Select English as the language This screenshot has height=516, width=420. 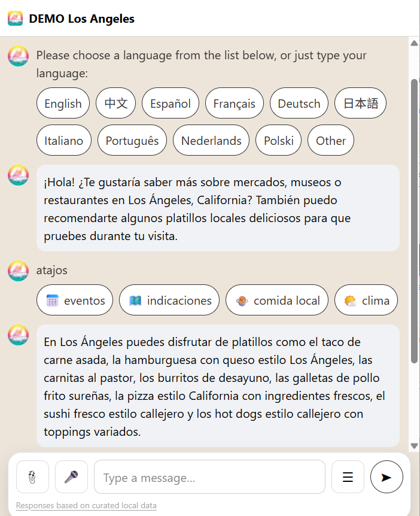pos(63,104)
